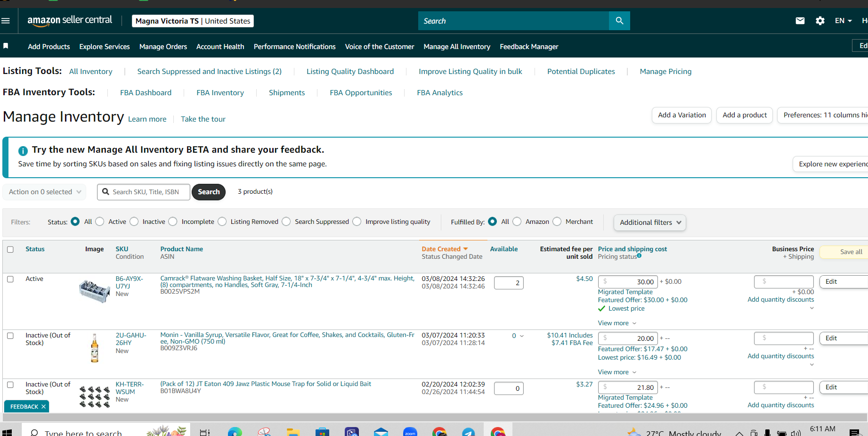Open Search Suppressed and Inactive Listings (2)

pos(210,72)
